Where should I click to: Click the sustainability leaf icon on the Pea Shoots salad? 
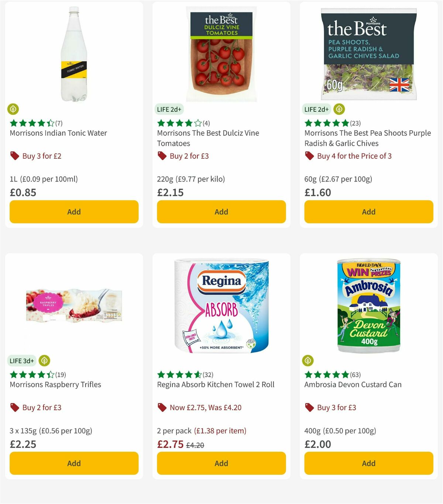tap(339, 109)
